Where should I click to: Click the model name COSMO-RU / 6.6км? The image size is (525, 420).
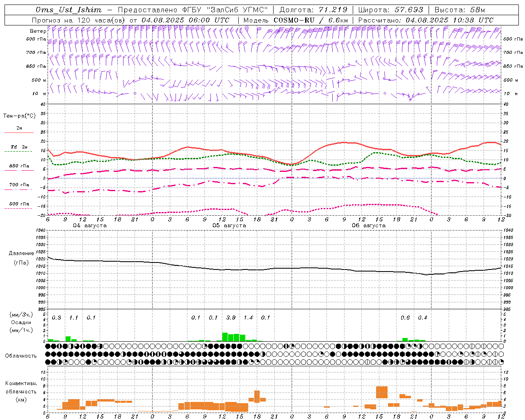[x=310, y=20]
